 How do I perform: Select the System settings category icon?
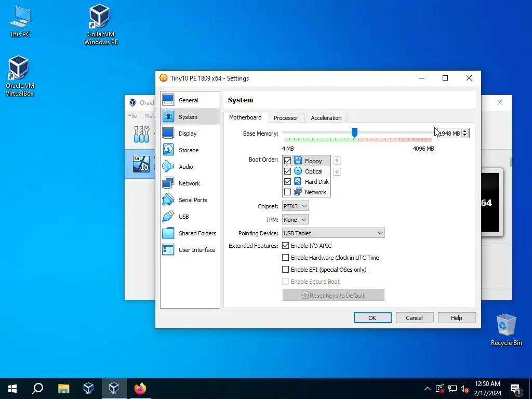(x=168, y=117)
